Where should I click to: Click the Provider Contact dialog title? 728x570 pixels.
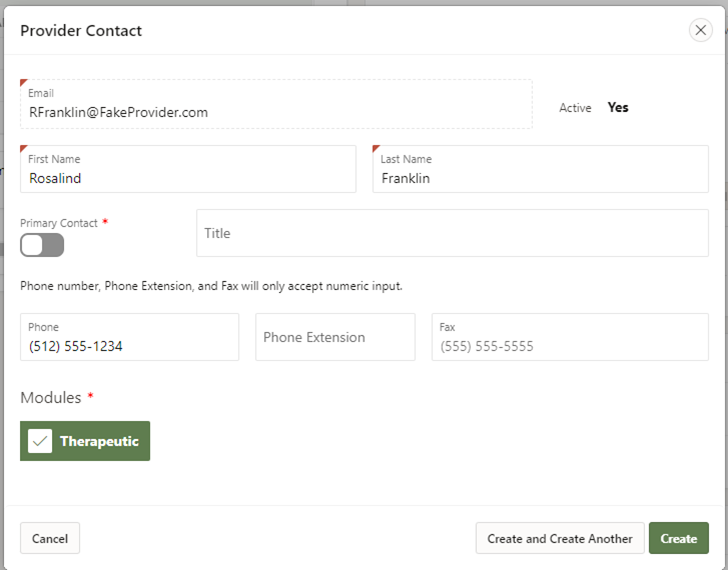point(81,31)
